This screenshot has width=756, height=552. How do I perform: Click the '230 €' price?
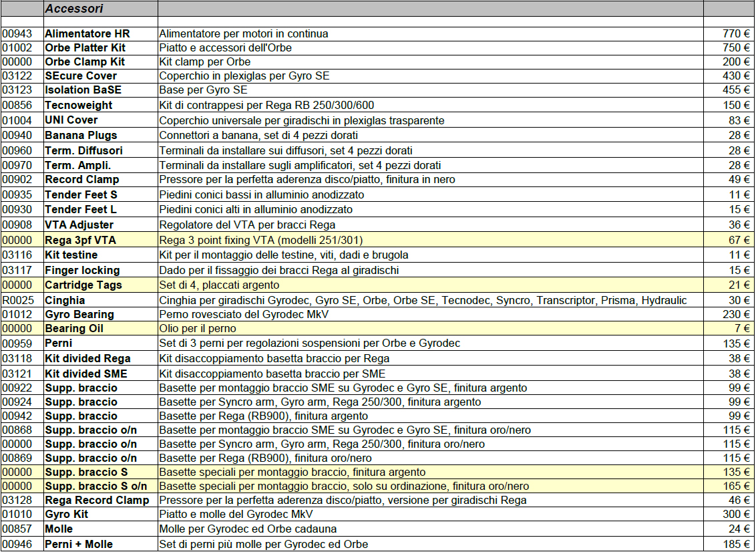[x=736, y=314]
